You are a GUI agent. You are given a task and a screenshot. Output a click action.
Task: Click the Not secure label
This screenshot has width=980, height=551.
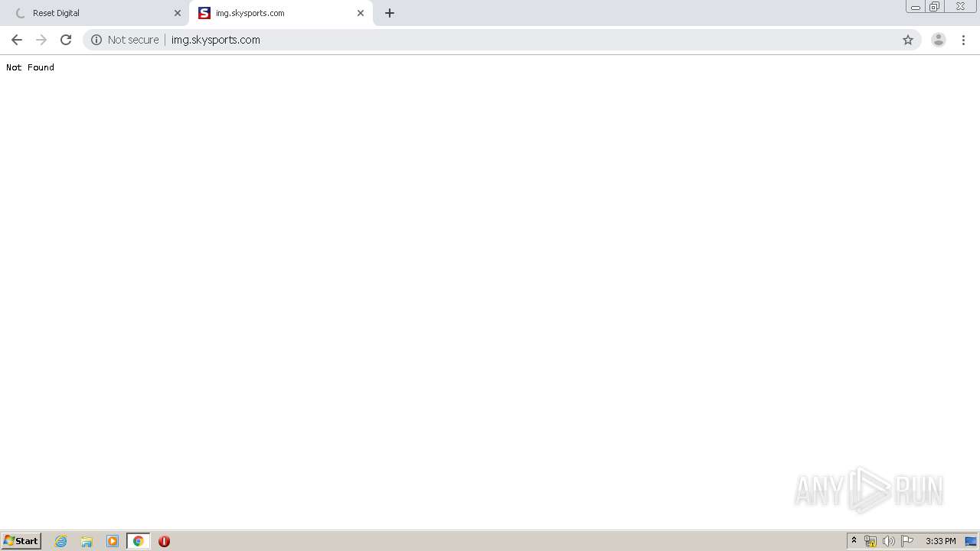133,40
